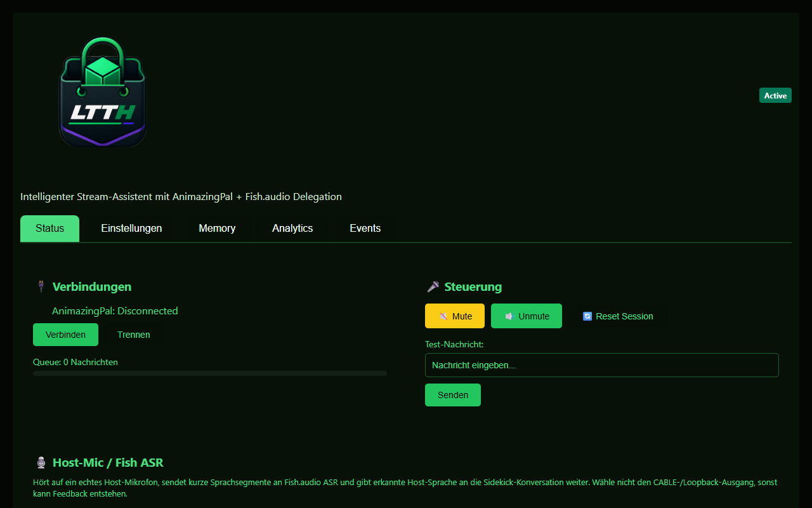This screenshot has width=812, height=508.
Task: Connect using the Verbinden button
Action: point(65,335)
